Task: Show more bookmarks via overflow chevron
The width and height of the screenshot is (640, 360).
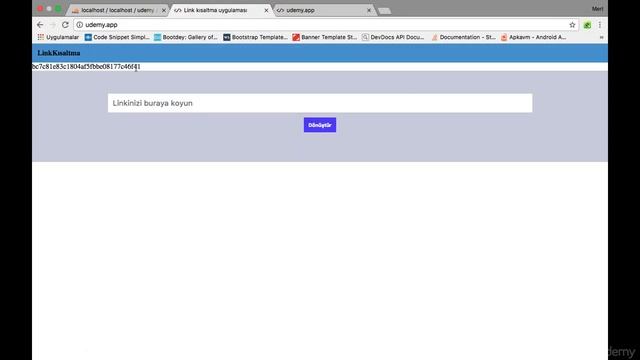Action: click(x=601, y=37)
